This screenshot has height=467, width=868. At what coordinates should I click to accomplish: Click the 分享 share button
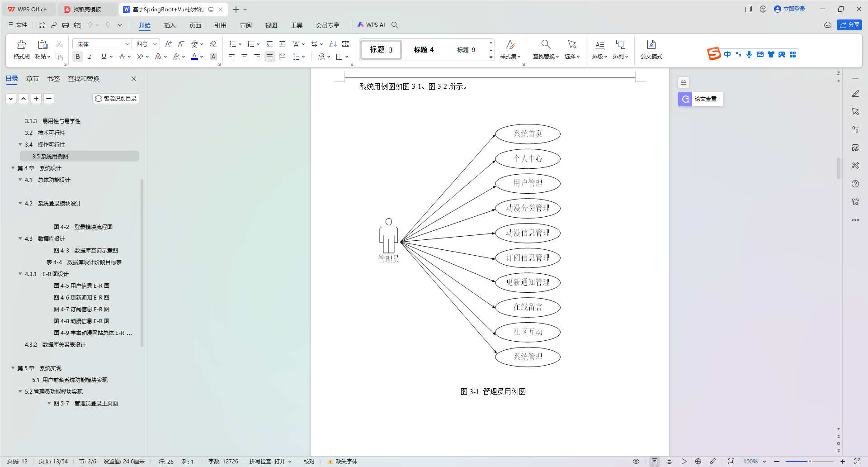[x=849, y=25]
